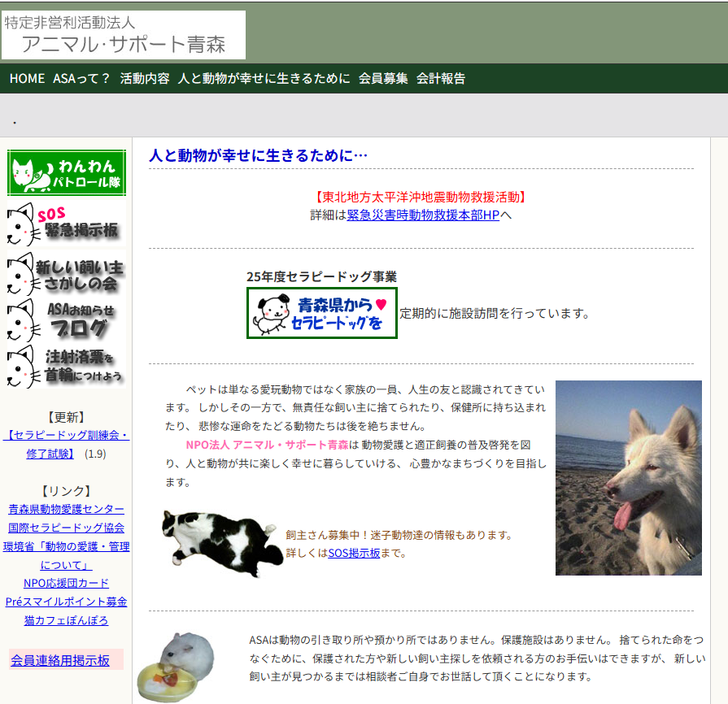Open 新しい飼い主さがしの会 banner
The height and width of the screenshot is (704, 728).
point(65,274)
